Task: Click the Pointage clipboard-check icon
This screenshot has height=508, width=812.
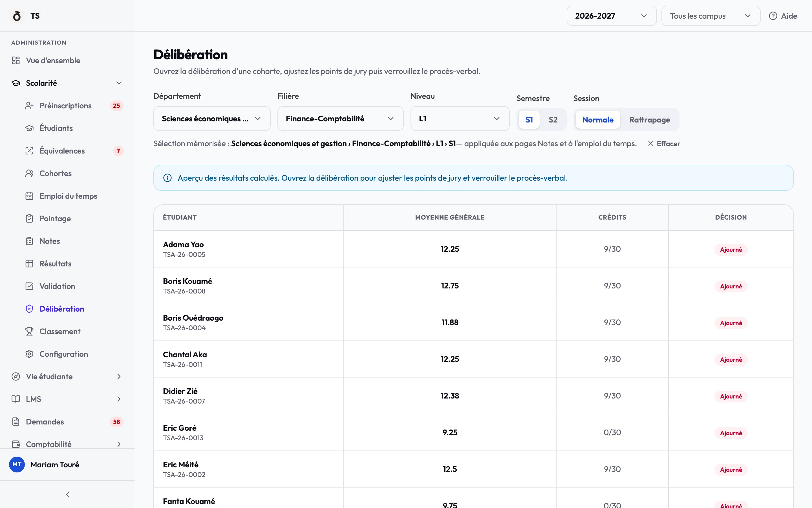Action: click(x=29, y=218)
